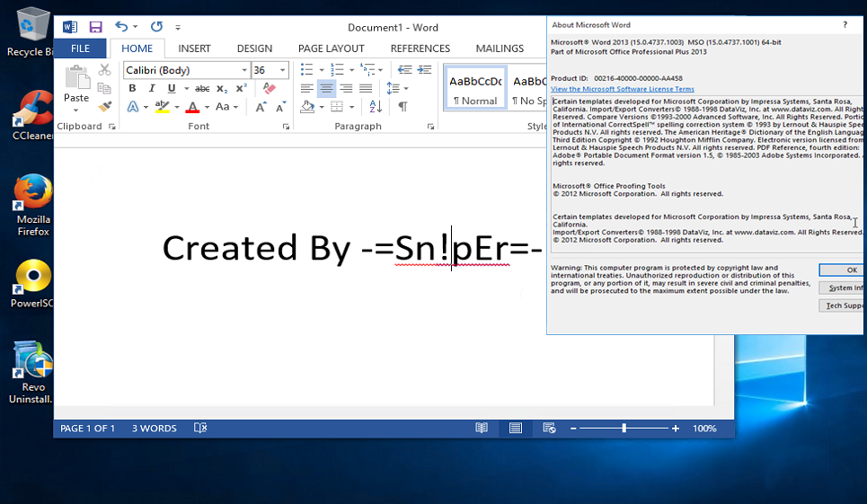Apply the Normal style
This screenshot has height=504, width=867.
click(x=475, y=88)
